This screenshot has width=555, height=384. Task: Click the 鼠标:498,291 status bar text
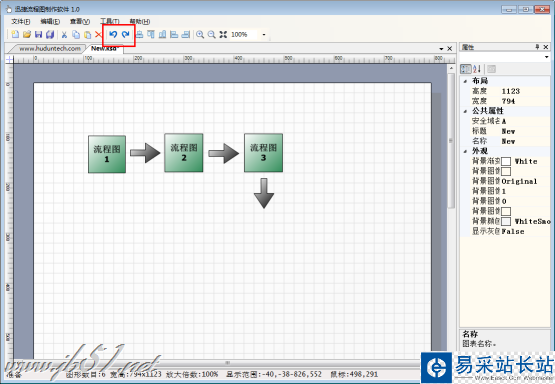[354, 374]
